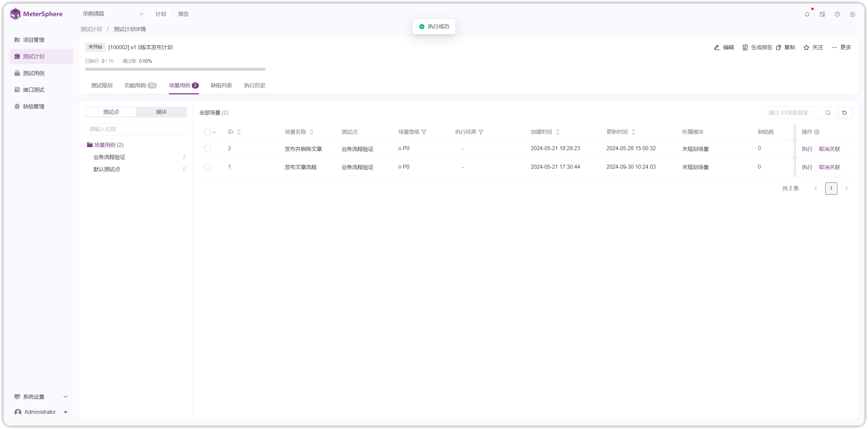Filter by 执行结果 funnel icon
Image resolution: width=868 pixels, height=429 pixels.
click(481, 132)
